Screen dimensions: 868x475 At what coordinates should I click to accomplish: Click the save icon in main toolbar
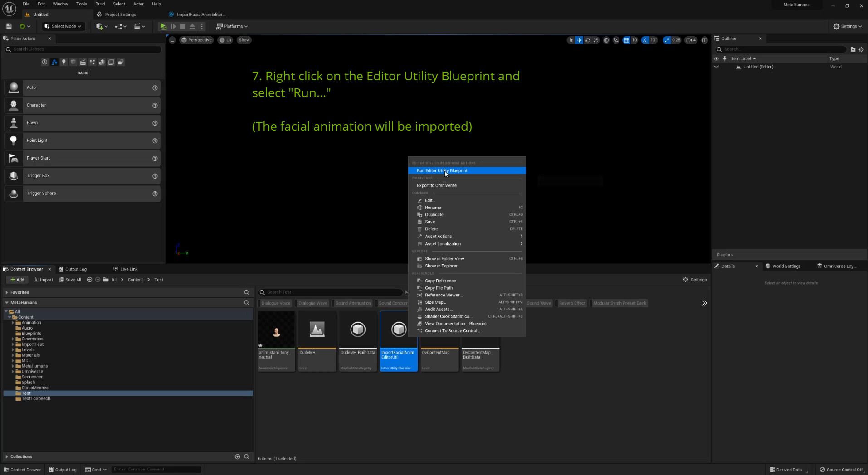point(9,26)
